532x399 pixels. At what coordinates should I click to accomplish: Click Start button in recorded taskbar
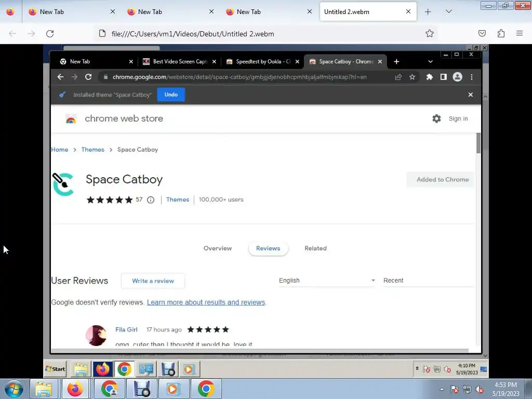[x=55, y=369]
